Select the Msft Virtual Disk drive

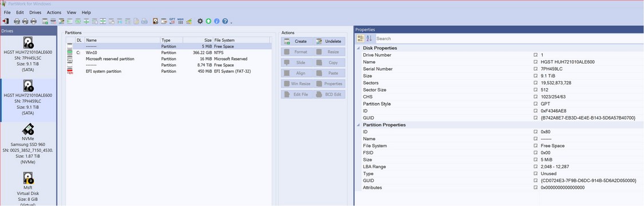28,188
